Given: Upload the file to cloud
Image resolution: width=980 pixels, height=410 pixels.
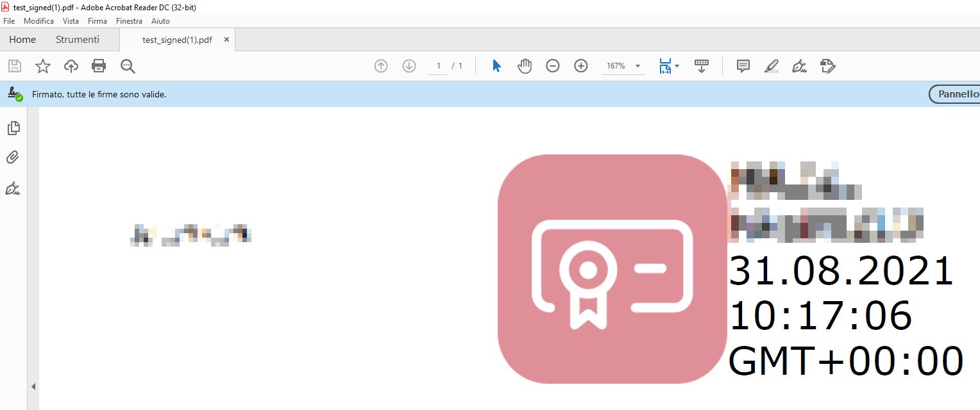Looking at the screenshot, I should click(x=71, y=66).
